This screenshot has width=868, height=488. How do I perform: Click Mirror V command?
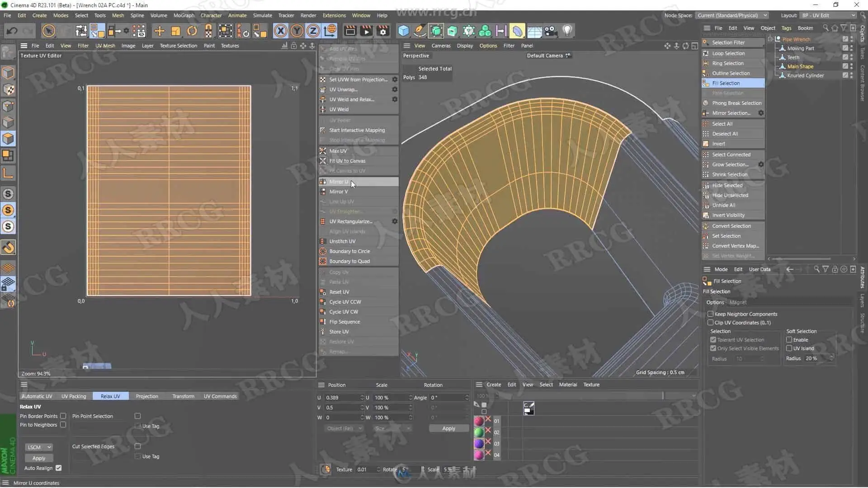point(339,192)
